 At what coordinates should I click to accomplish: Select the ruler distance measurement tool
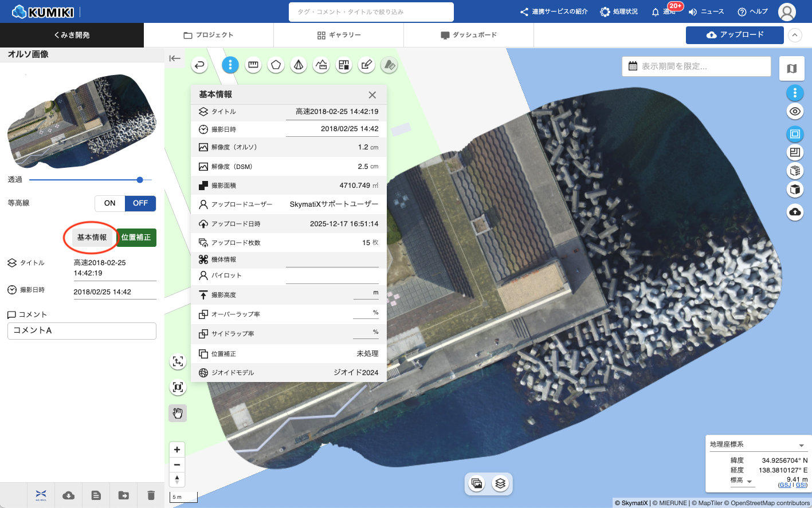coord(253,65)
